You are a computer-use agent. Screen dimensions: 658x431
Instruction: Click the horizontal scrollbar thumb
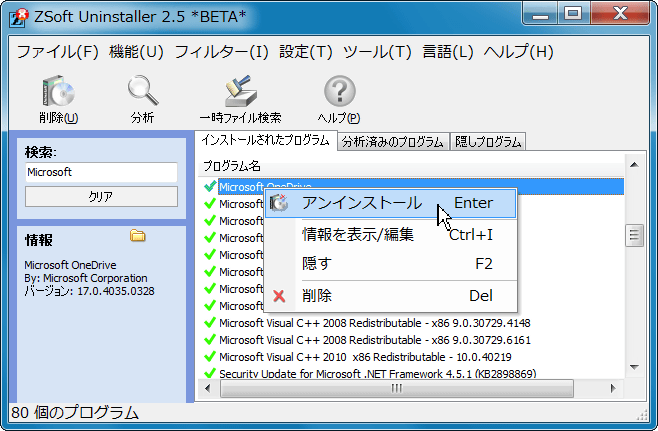tap(397, 389)
